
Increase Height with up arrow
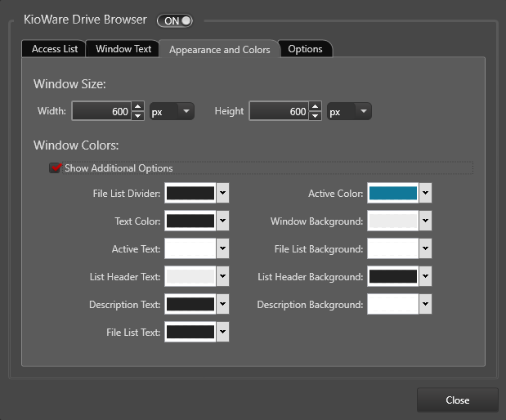click(315, 106)
